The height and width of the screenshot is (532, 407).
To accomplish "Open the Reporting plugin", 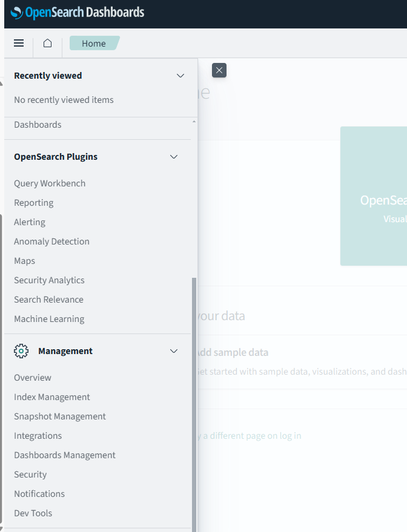I will tap(33, 203).
